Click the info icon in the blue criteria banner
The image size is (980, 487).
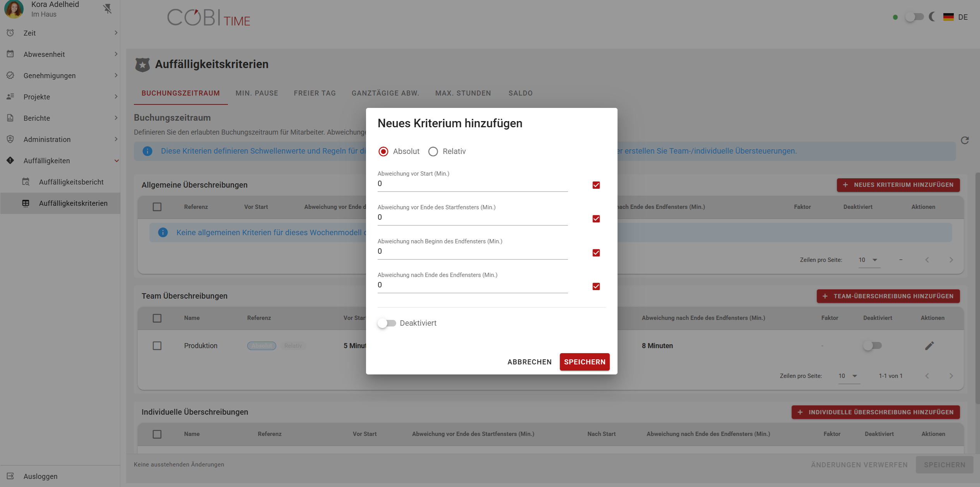pyautogui.click(x=147, y=151)
